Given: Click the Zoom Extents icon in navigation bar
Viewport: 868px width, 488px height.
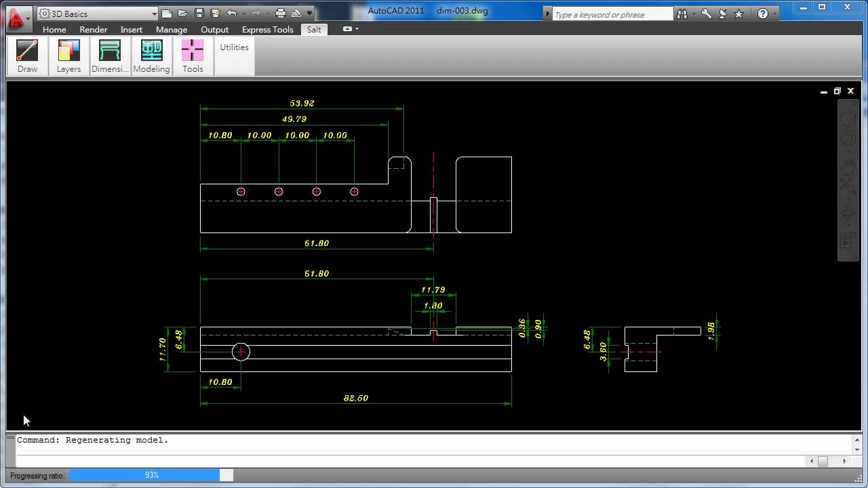Looking at the screenshot, I should pos(848,186).
